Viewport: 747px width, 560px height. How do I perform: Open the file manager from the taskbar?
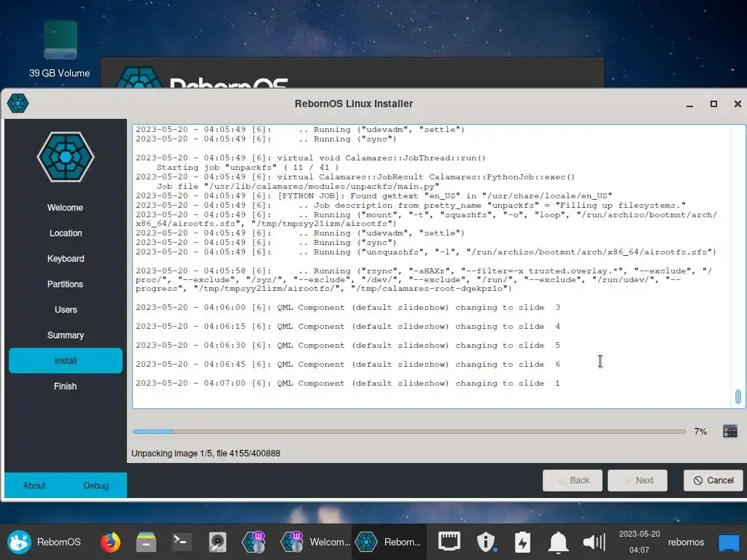146,542
